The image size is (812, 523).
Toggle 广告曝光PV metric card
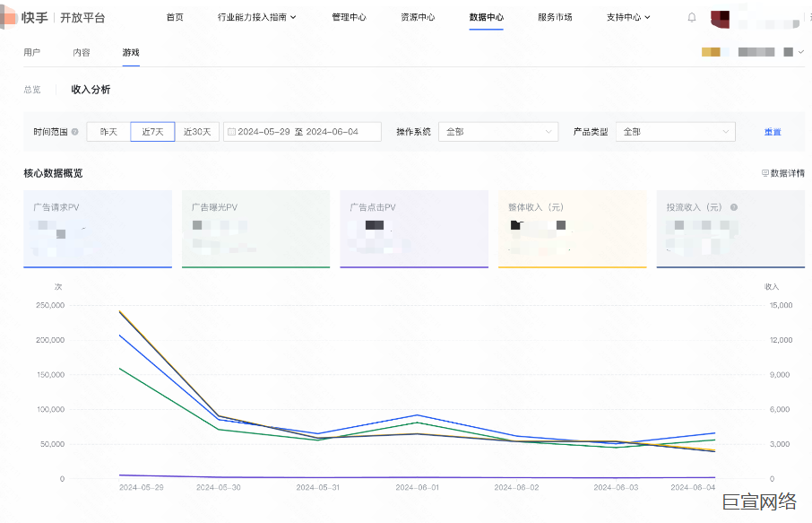(x=255, y=229)
